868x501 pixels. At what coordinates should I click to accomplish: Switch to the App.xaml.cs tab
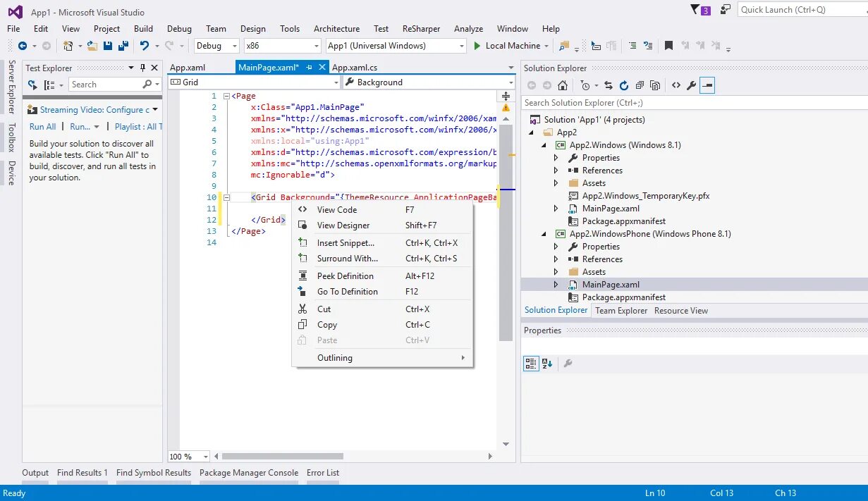[355, 68]
